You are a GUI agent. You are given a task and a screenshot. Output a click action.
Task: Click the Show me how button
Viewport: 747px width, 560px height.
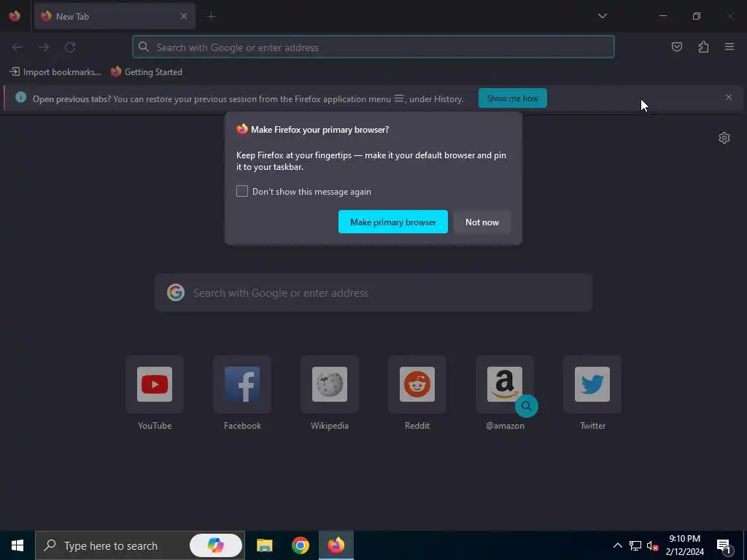coord(513,98)
